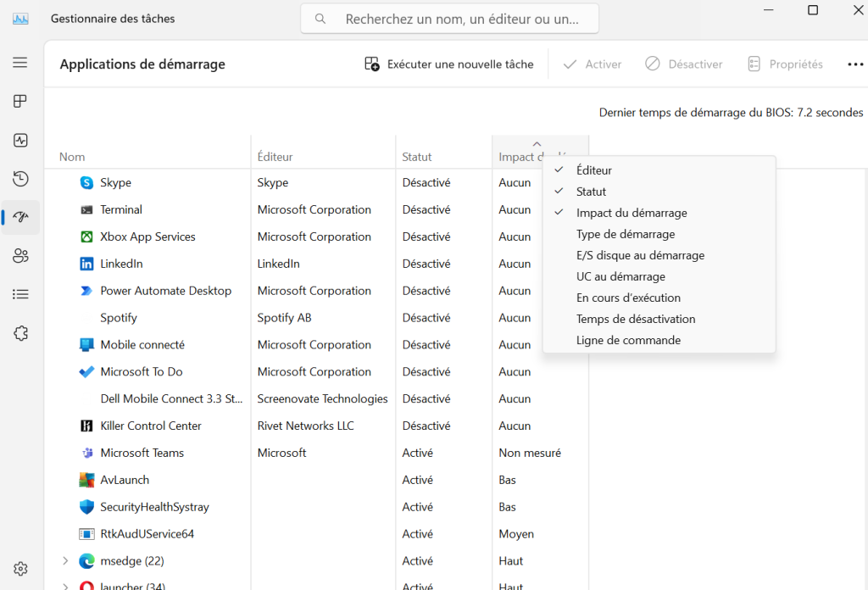Screen dimensions: 868x590
Task: Enable the Temps de désactivation column
Action: (x=659, y=319)
